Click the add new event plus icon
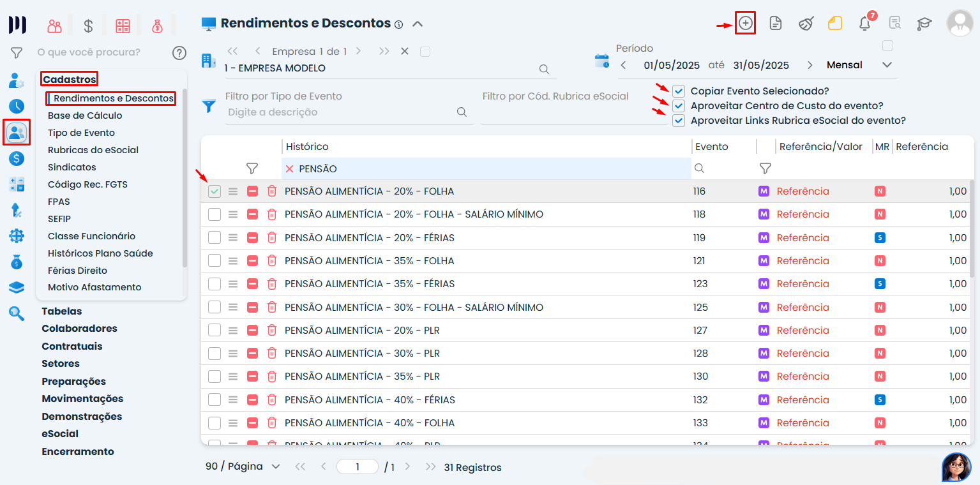 [x=745, y=24]
